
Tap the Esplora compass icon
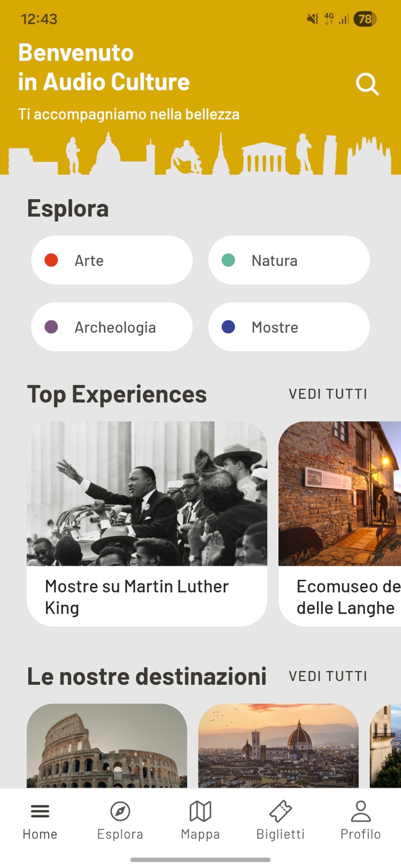pyautogui.click(x=120, y=811)
